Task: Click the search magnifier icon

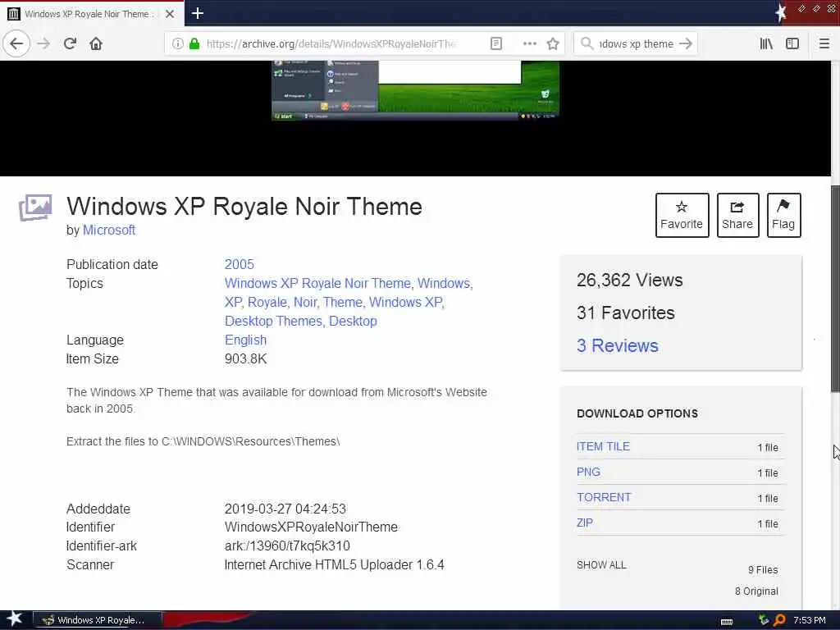Action: (x=587, y=44)
